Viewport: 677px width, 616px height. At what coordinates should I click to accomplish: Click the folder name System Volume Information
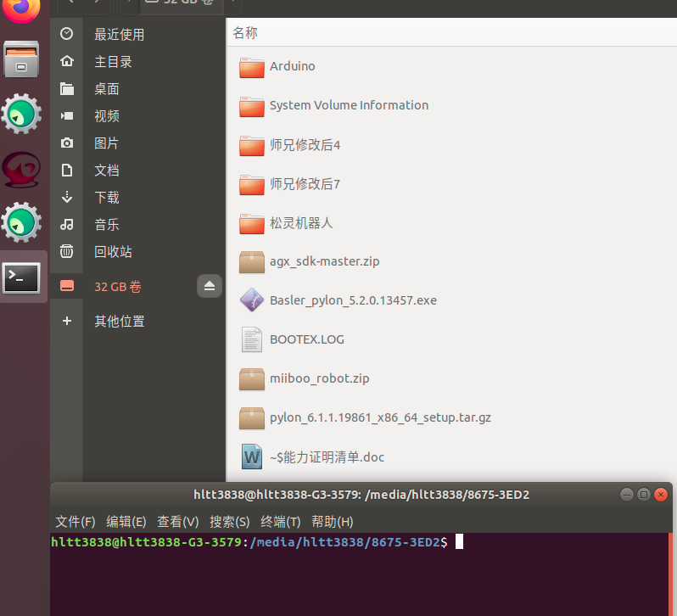349,105
